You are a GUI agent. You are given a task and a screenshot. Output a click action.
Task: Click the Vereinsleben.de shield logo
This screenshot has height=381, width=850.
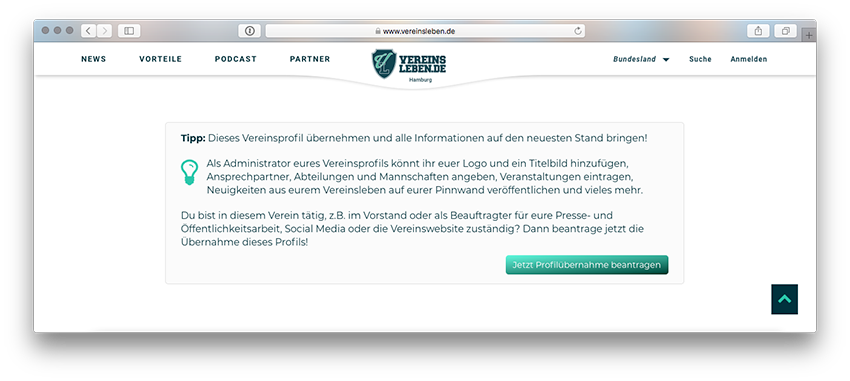point(384,63)
